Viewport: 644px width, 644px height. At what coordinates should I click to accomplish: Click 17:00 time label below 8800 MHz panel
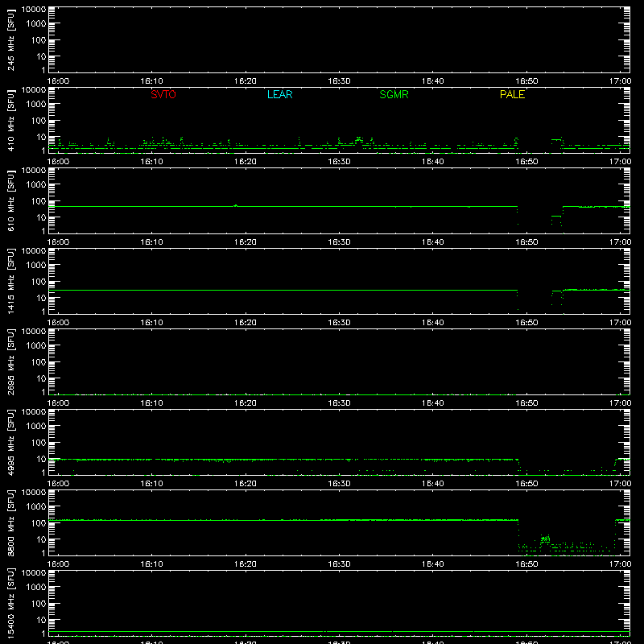[620, 564]
